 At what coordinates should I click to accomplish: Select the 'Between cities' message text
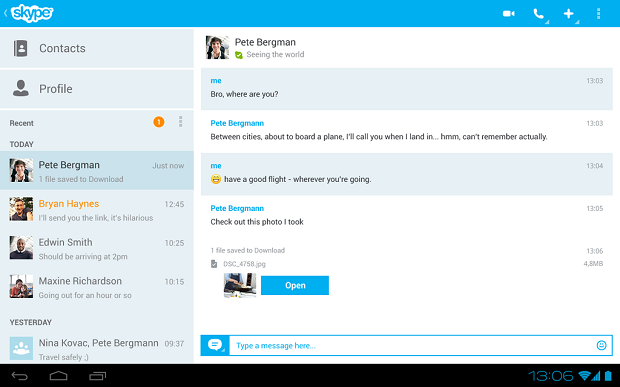(x=379, y=137)
